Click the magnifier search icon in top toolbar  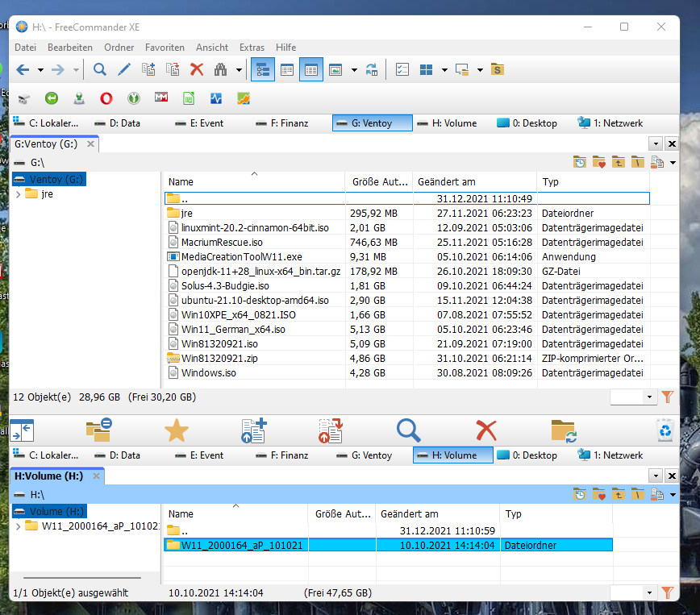tap(99, 69)
